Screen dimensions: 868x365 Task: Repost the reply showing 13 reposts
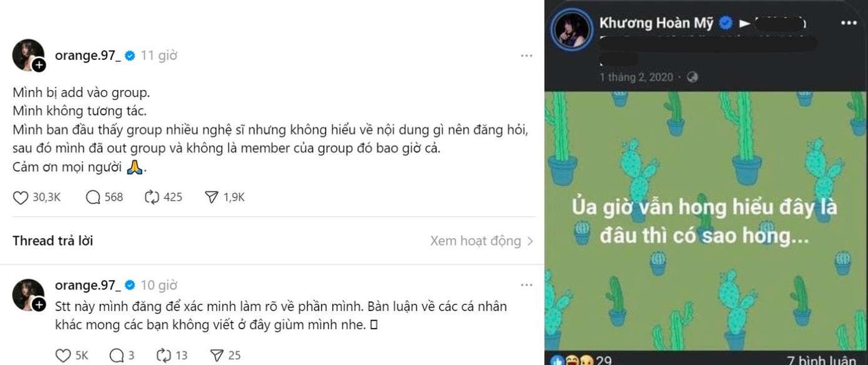(x=163, y=356)
